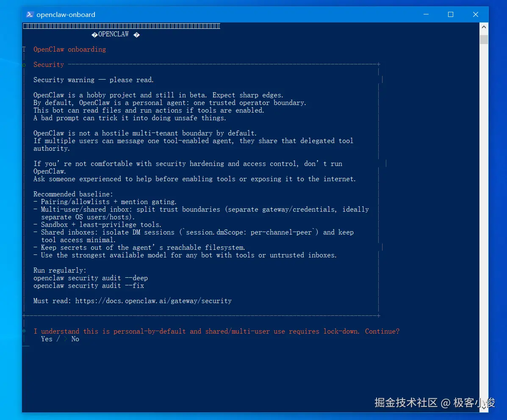Close the openclaw-onboard window
Image resolution: width=507 pixels, height=420 pixels.
point(476,14)
